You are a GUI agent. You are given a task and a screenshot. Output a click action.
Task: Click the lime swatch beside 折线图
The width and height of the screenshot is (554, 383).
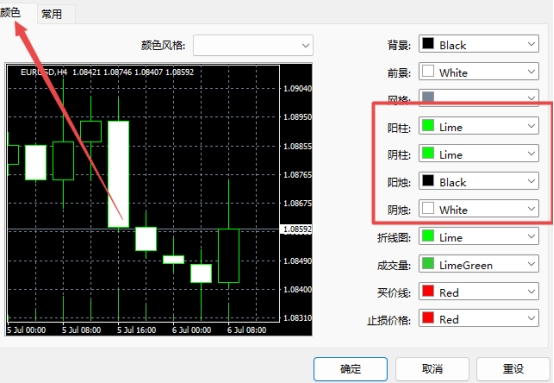click(428, 236)
